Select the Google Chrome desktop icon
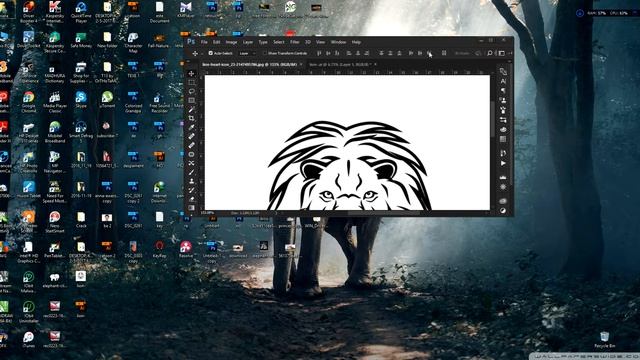This screenshot has width=640, height=360. (29, 102)
